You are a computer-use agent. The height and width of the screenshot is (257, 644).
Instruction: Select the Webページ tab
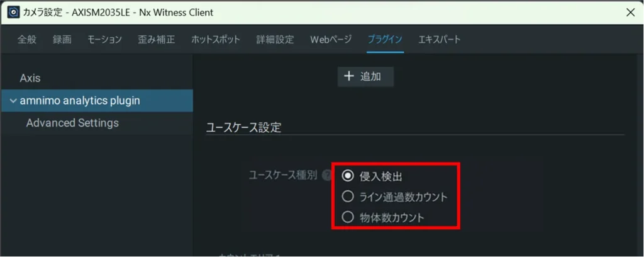[x=331, y=39]
